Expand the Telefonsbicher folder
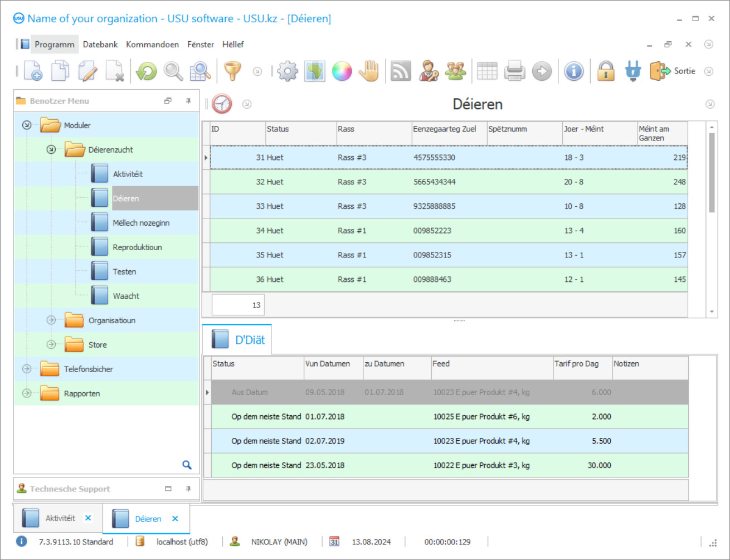The image size is (730, 560). click(x=27, y=369)
